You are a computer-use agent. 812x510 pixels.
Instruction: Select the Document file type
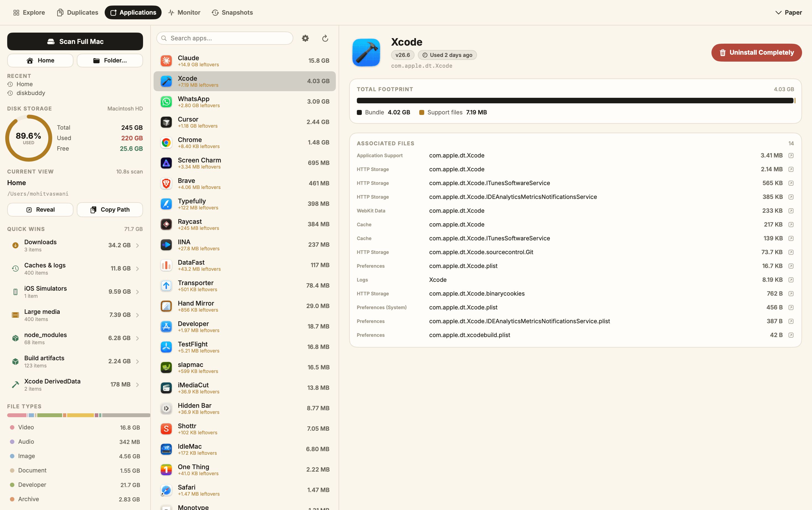[x=75, y=470]
